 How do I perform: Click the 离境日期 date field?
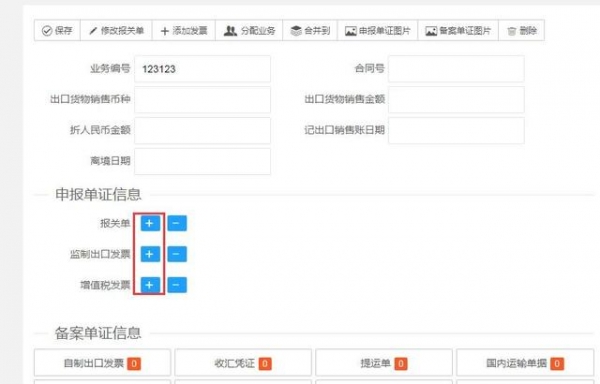(202, 161)
